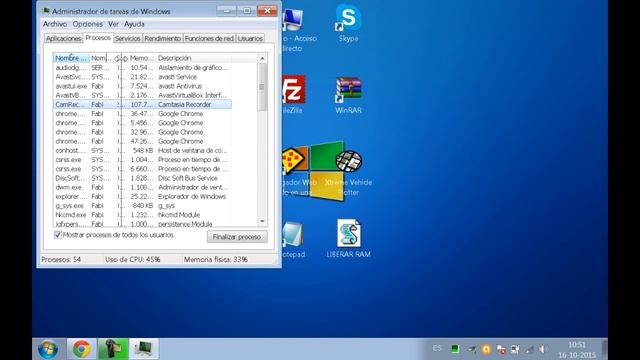Select the Camtasia Recorder process row
Screen dimensions: 640x360
coord(142,104)
